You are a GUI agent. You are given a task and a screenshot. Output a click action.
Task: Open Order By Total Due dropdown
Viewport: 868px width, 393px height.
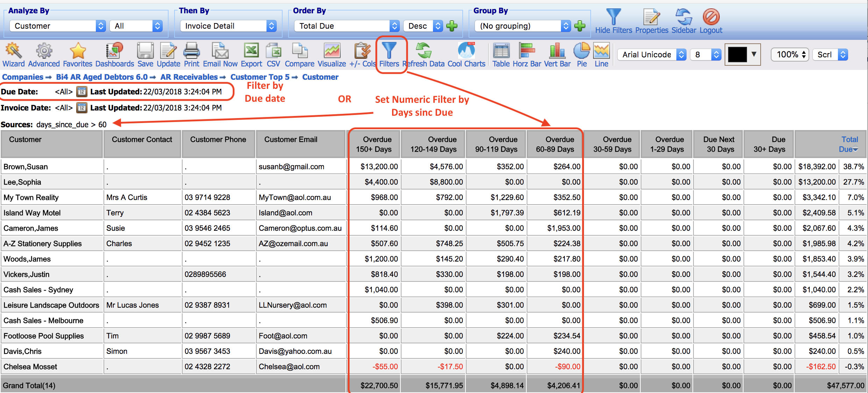pos(347,26)
